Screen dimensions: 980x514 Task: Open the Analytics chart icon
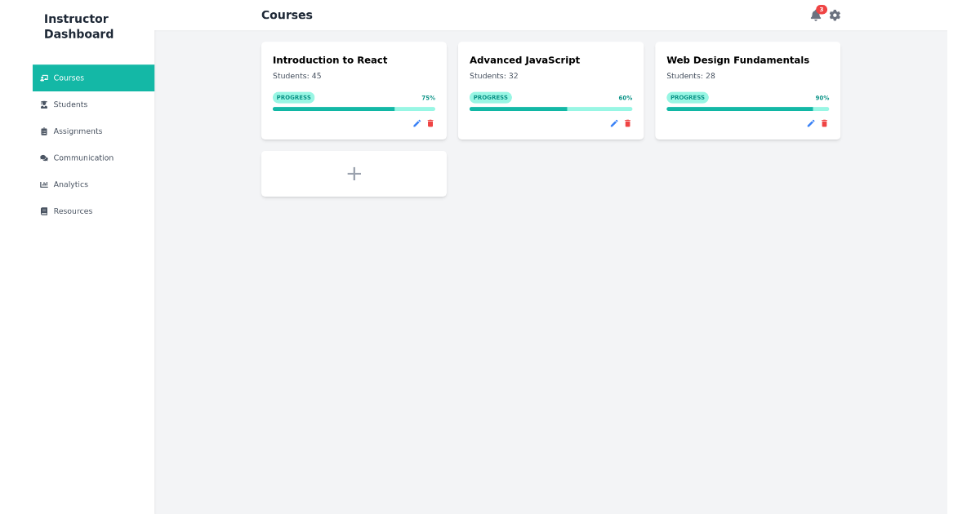click(x=43, y=184)
